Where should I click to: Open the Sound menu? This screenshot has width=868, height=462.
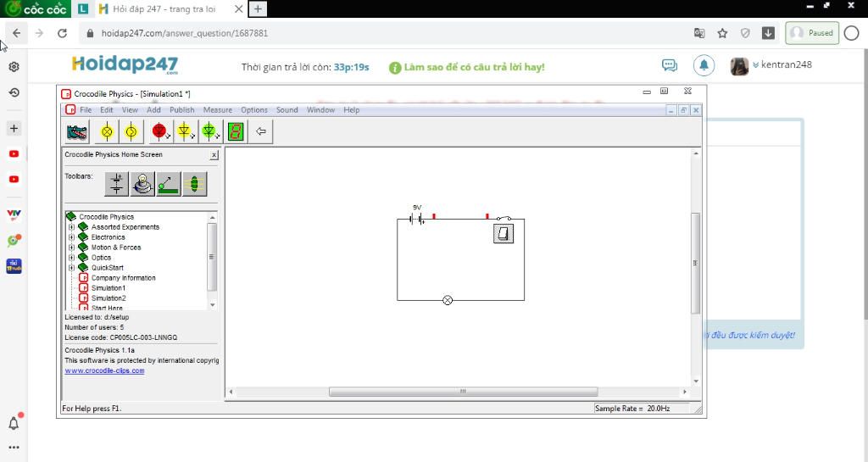coord(287,109)
